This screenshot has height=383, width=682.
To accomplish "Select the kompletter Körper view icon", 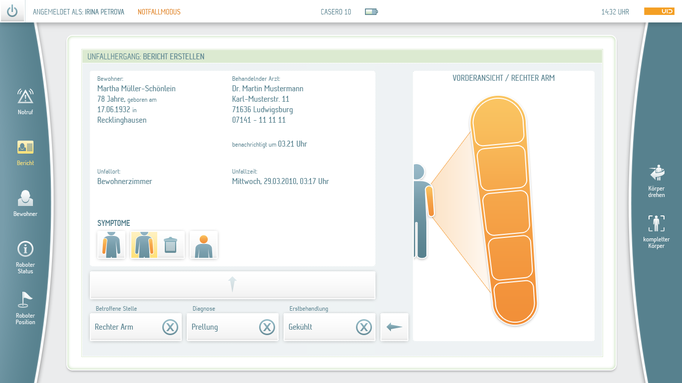I will click(656, 231).
